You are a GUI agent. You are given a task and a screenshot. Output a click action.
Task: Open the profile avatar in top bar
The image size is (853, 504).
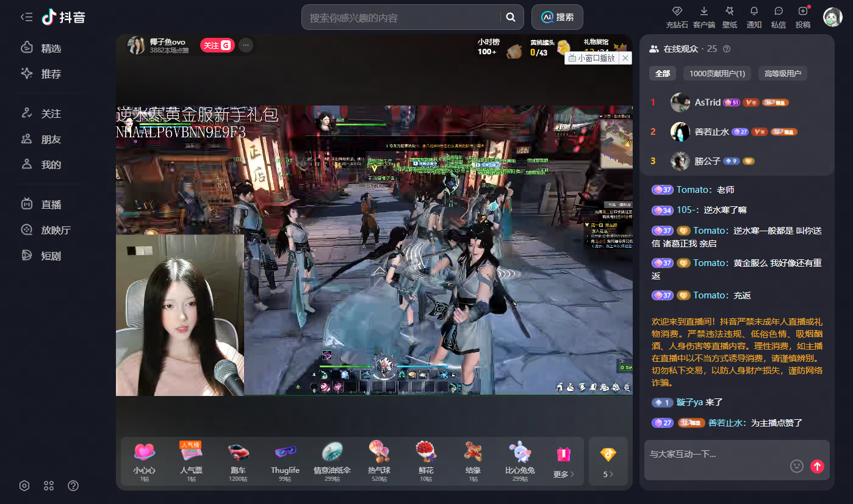833,17
